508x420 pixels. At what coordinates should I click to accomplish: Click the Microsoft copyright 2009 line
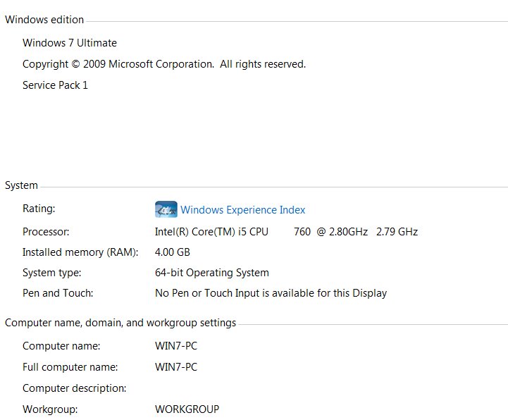164,64
